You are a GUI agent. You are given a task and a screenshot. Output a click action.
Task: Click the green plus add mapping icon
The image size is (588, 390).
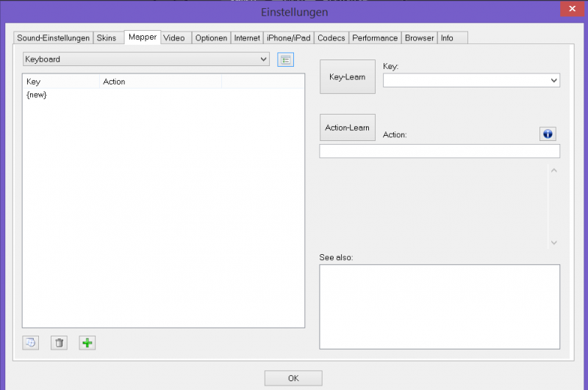(87, 342)
